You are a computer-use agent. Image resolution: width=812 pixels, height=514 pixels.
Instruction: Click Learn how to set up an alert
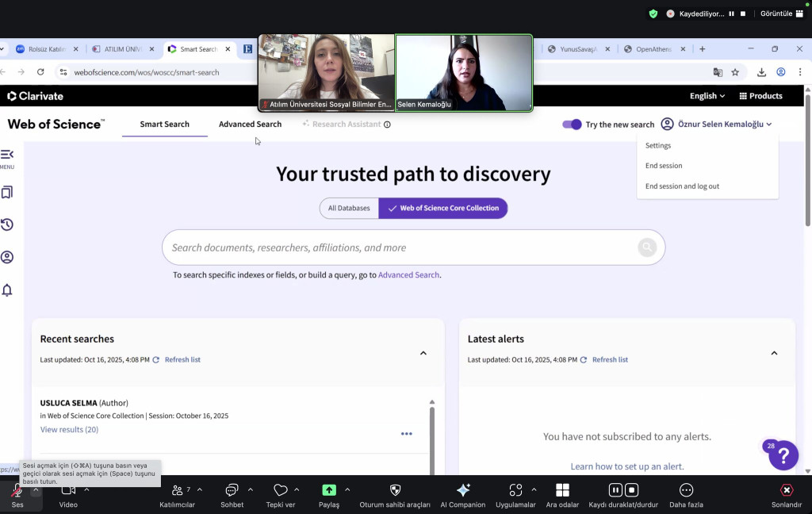pyautogui.click(x=626, y=466)
